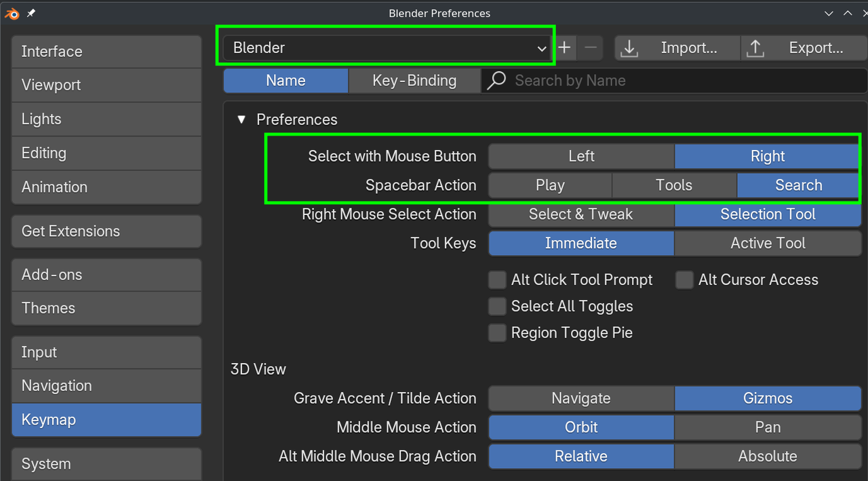The width and height of the screenshot is (868, 481).
Task: Set Grave Accent action to Gizmos
Action: click(x=768, y=398)
